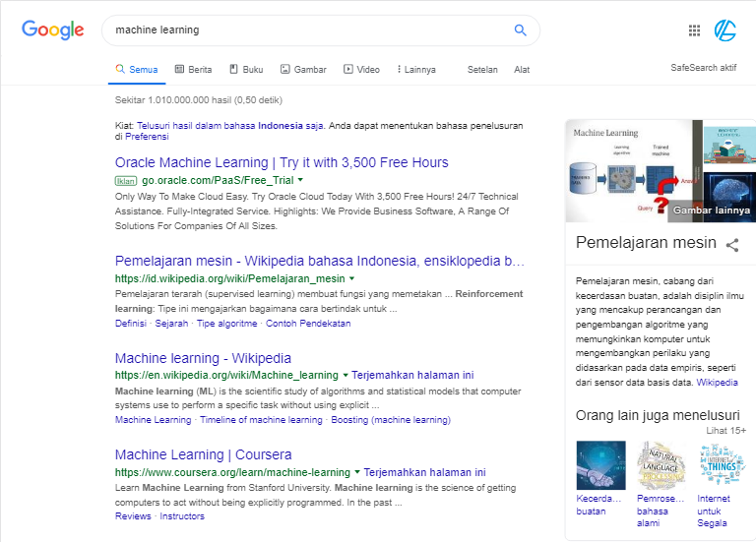Image resolution: width=756 pixels, height=542 pixels.
Task: Open the Oracle Machine Learning ad title
Action: (282, 162)
